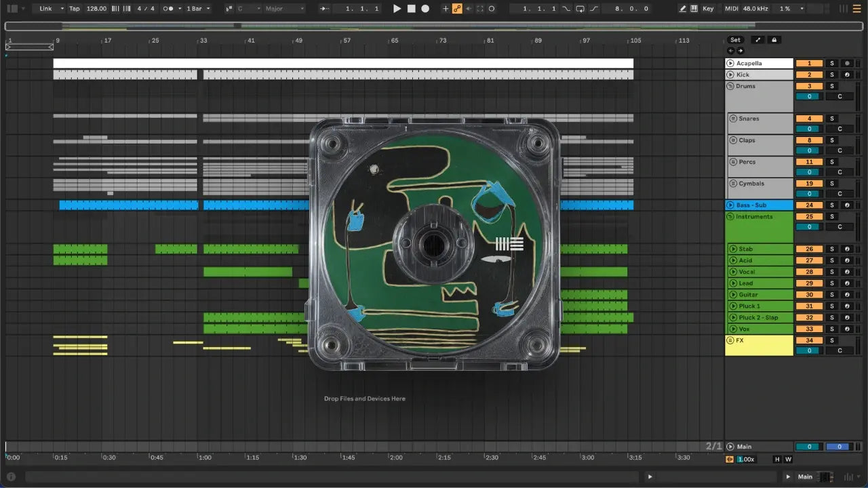The image size is (868, 488).
Task: Click the Lock Envelopes icon
Action: point(774,40)
